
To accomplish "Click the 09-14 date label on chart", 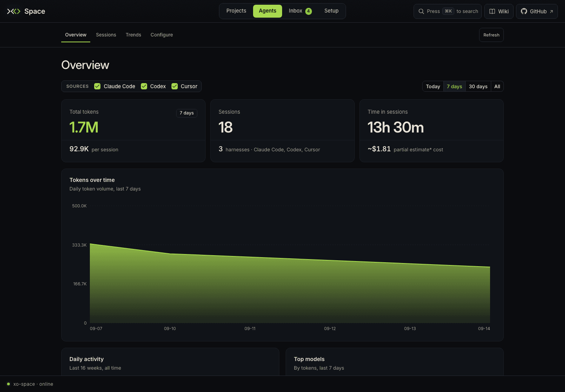I will pos(484,328).
